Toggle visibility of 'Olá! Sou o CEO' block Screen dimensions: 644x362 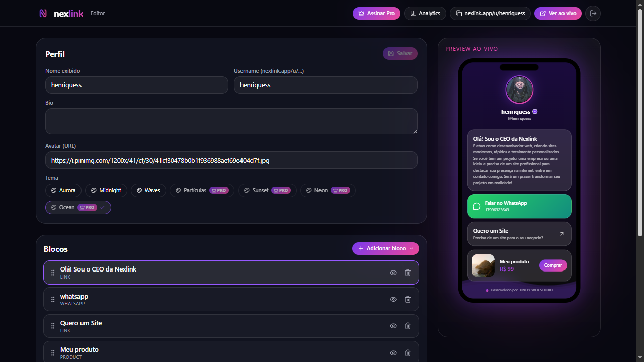pyautogui.click(x=393, y=273)
